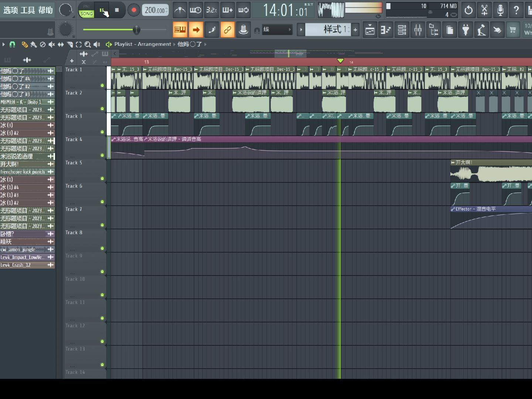
Task: Toggle mute LED on Track 3
Action: (102, 132)
